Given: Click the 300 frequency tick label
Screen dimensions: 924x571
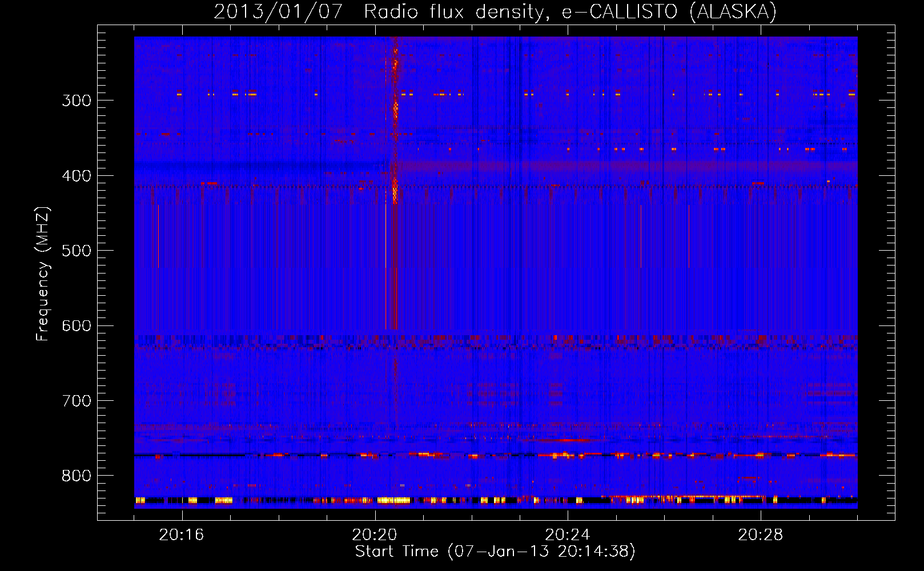Looking at the screenshot, I should pos(77,100).
